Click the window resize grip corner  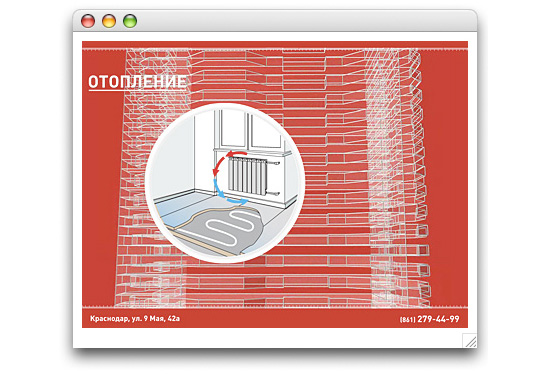click(x=470, y=340)
